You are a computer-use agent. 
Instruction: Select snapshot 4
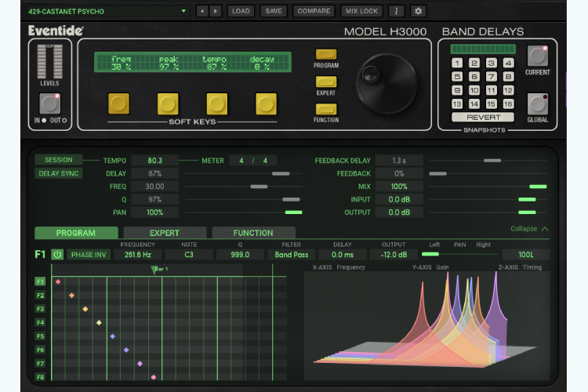point(508,63)
